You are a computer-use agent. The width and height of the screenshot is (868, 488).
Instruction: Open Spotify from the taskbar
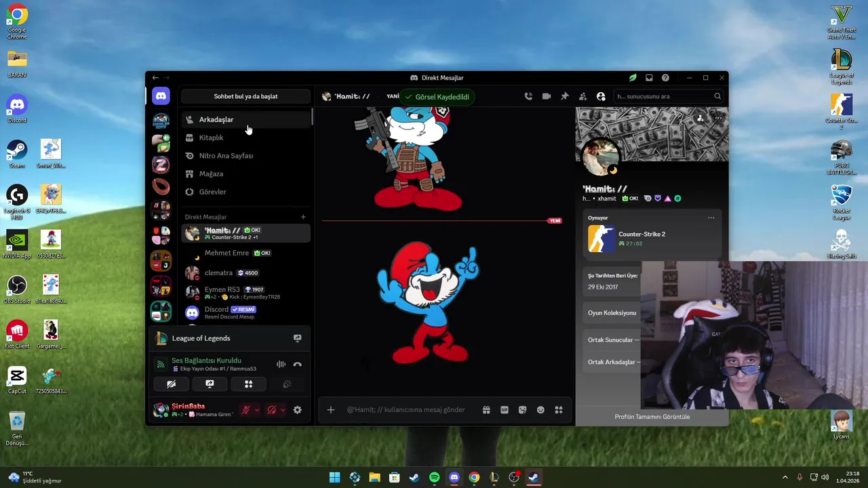click(434, 478)
